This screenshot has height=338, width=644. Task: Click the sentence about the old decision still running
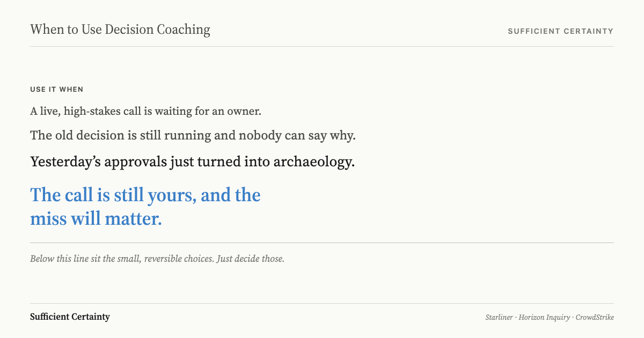(193, 135)
